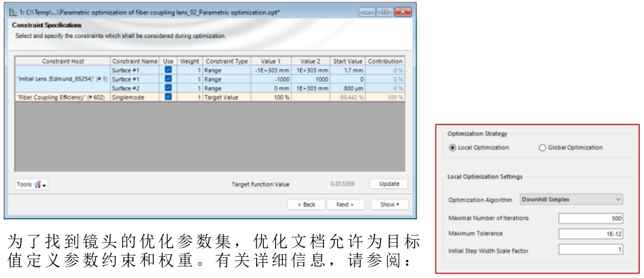Click the Range type cell in Surface #2 row
Image resolution: width=644 pixels, height=278 pixels.
[227, 88]
